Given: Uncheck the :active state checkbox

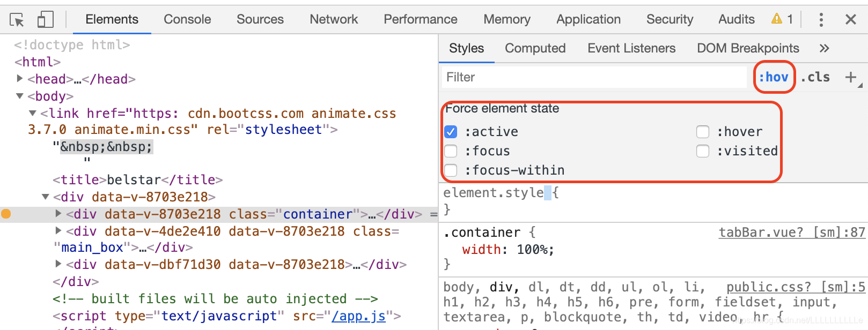Looking at the screenshot, I should coord(451,132).
